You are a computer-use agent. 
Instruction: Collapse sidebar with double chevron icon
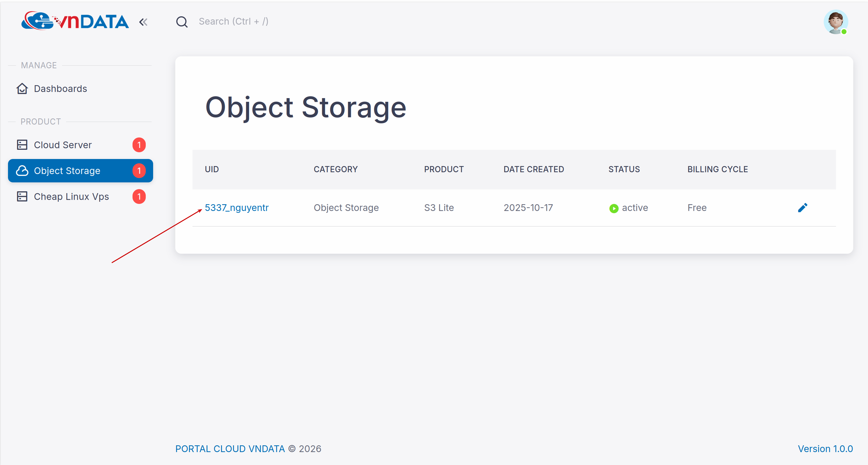tap(143, 22)
